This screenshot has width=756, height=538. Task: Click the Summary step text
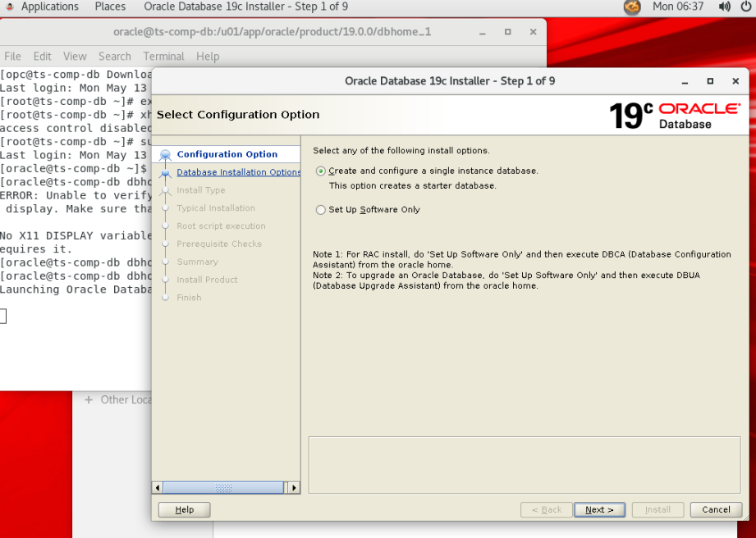(197, 262)
